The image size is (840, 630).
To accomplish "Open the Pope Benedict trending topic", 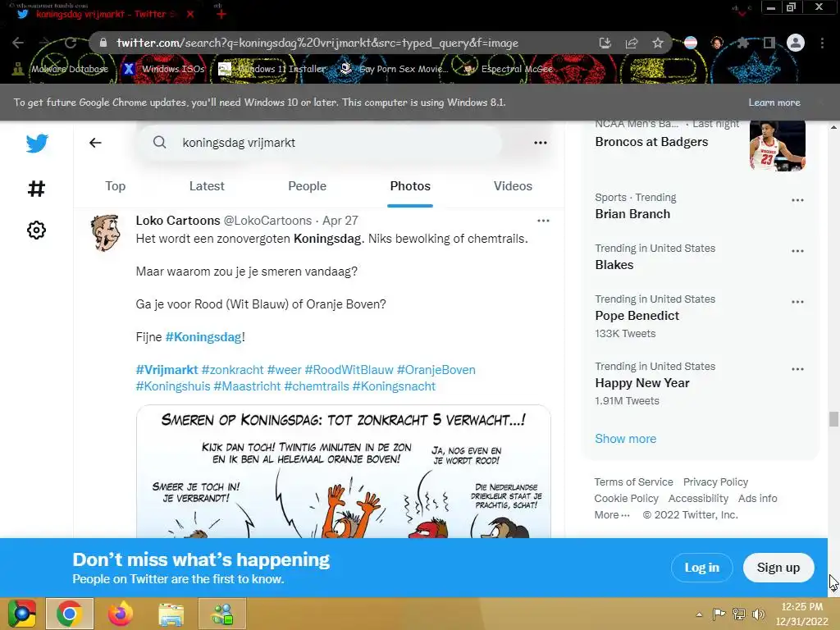I will click(x=637, y=316).
